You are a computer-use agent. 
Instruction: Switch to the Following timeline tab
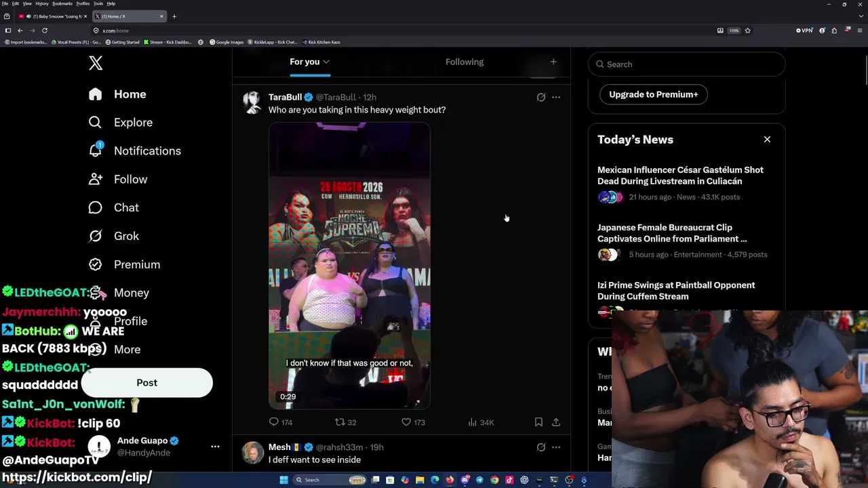(x=465, y=62)
